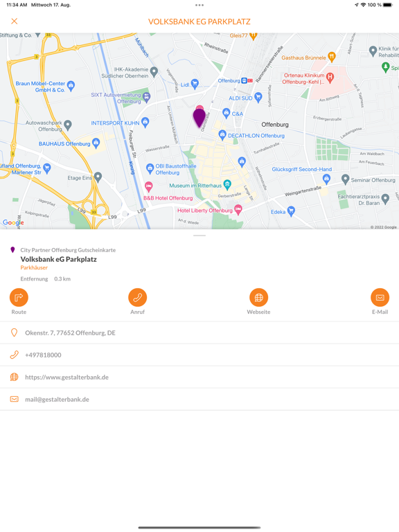The width and height of the screenshot is (399, 532).
Task: Tap mail@gestalterbank.de address
Action: (x=199, y=399)
